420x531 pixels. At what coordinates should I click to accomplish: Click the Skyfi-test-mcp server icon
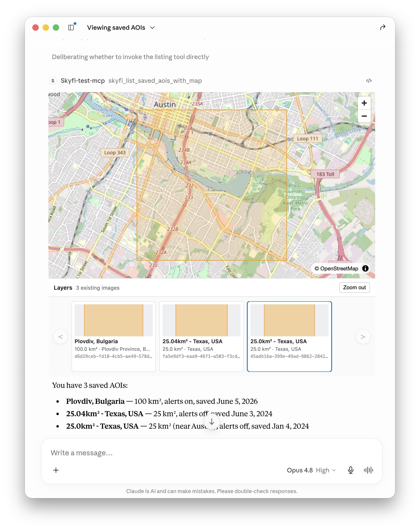(x=53, y=81)
